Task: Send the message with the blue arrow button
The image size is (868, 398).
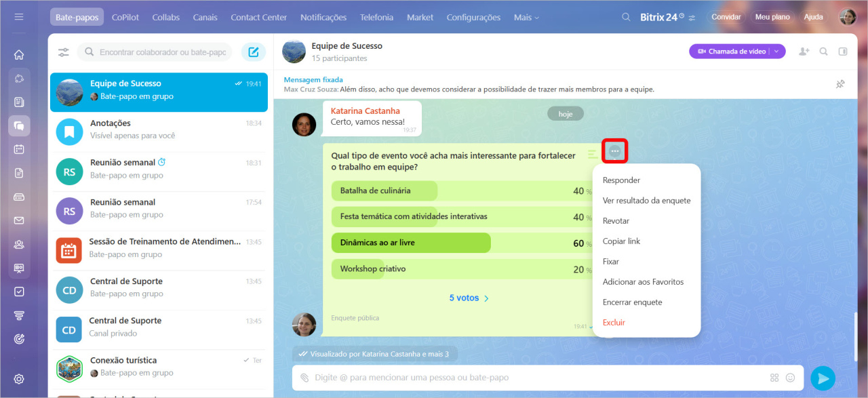Action: click(x=823, y=378)
